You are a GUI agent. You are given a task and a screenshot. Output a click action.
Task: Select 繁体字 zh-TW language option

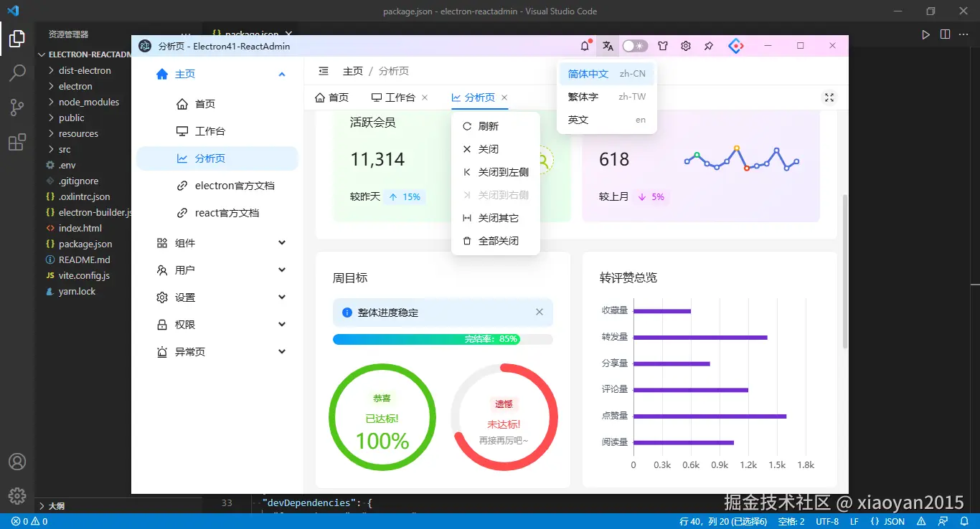coord(607,97)
